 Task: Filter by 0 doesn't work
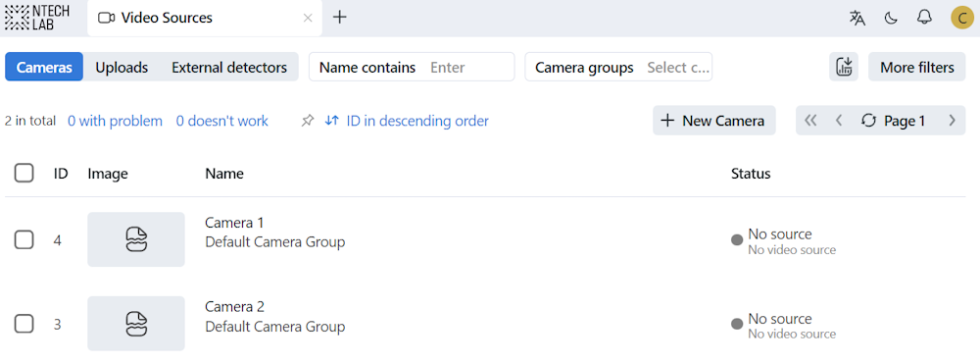tap(221, 121)
